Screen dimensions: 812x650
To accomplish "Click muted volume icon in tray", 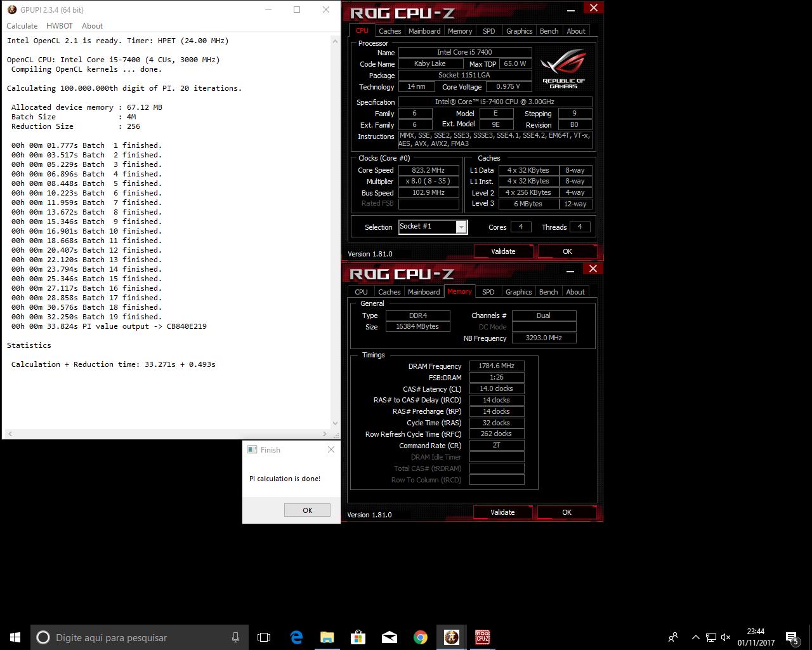I will click(726, 637).
